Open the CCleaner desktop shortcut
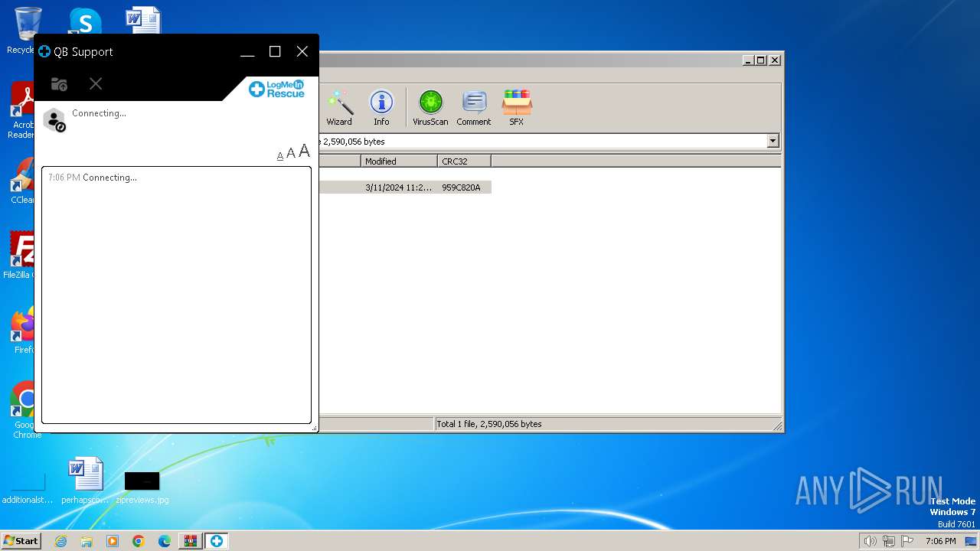 click(x=23, y=181)
